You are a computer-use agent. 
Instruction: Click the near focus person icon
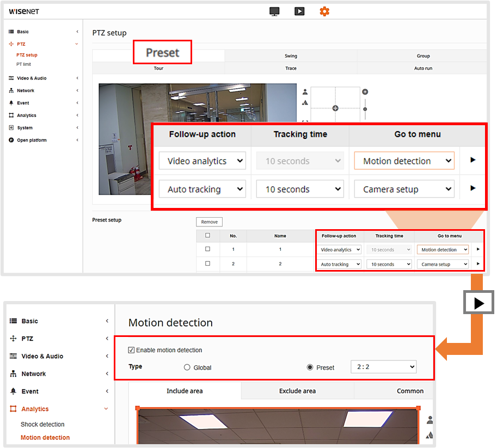[305, 92]
